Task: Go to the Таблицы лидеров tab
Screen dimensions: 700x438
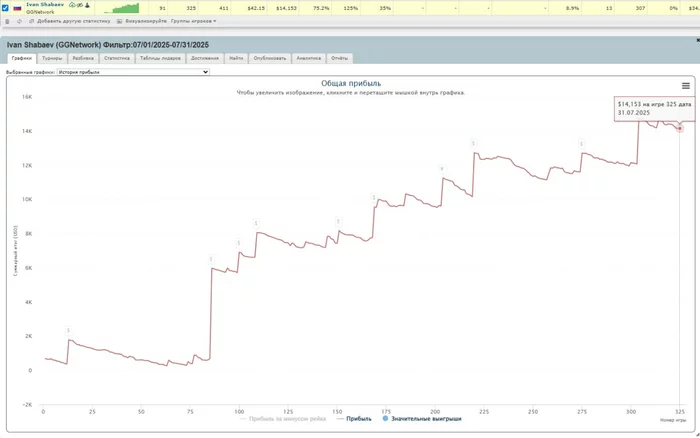Action: tap(160, 58)
